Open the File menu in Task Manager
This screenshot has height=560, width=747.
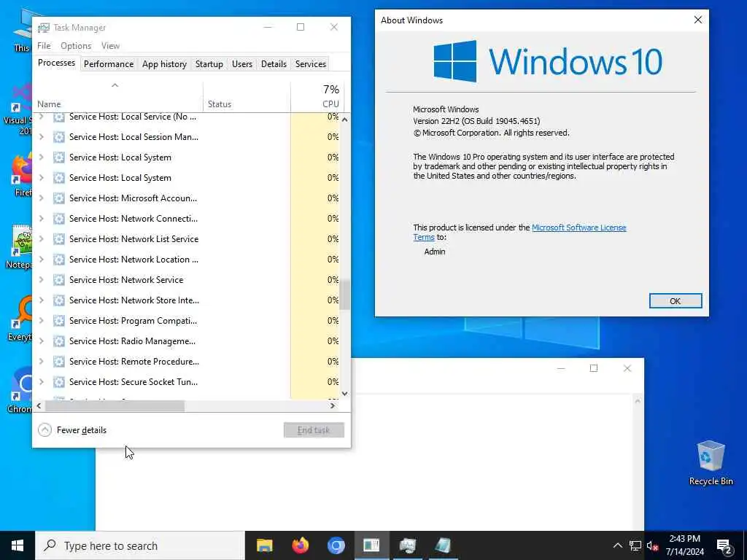[44, 46]
